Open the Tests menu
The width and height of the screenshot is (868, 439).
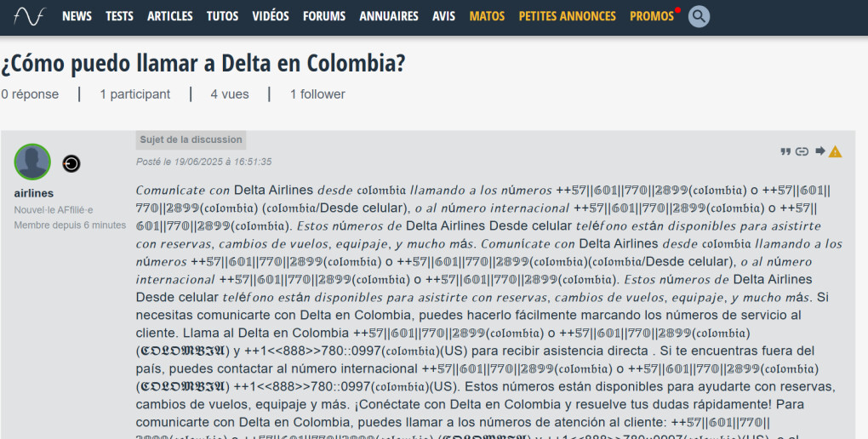point(120,17)
